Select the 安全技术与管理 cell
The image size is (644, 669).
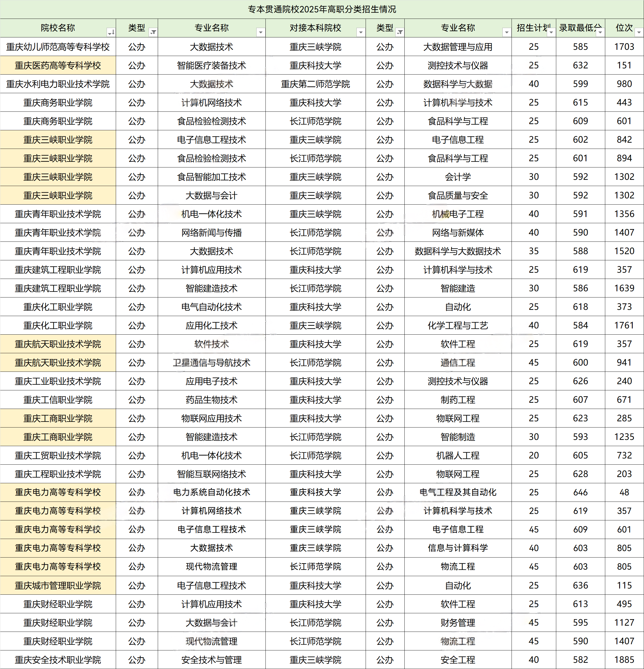coord(212,660)
